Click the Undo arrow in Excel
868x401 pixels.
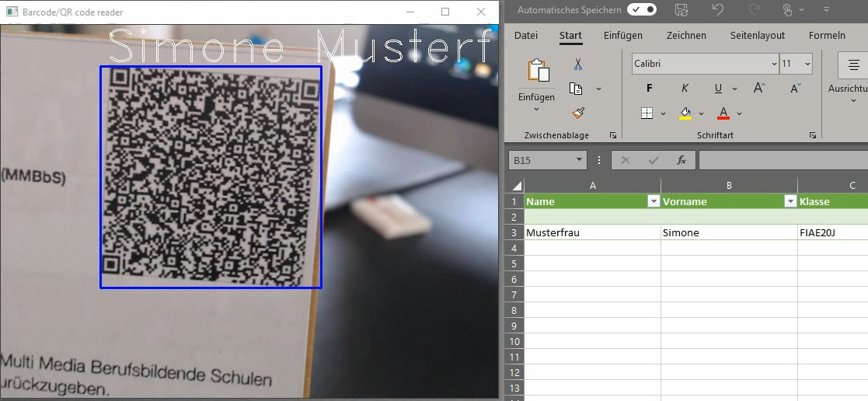pos(717,9)
